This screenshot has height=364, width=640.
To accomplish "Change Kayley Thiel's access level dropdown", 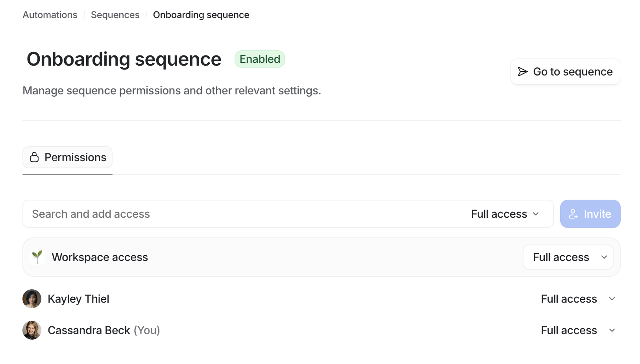I will click(x=578, y=299).
